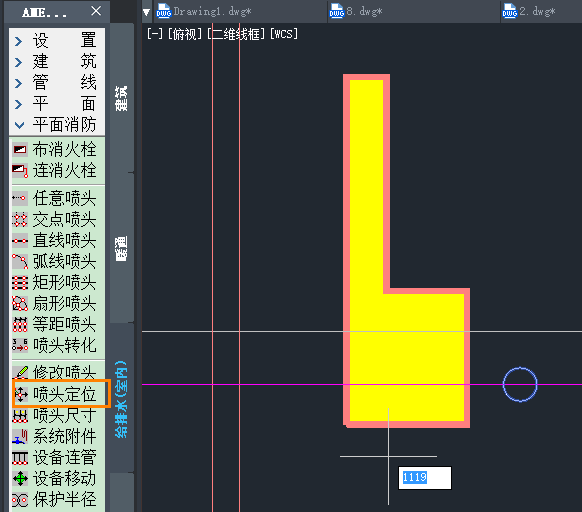This screenshot has height=512, width=582.
Task: Click the 连消火栓 tool icon
Action: (x=20, y=171)
